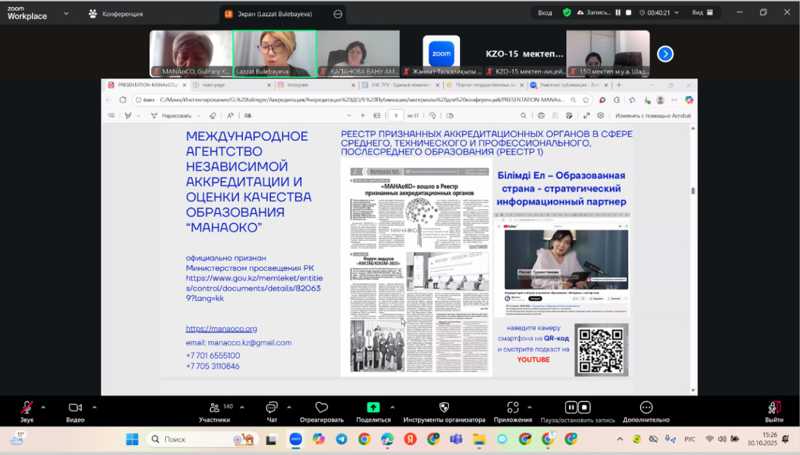
Task: Click the Windows Start button on taskbar
Action: point(131,439)
